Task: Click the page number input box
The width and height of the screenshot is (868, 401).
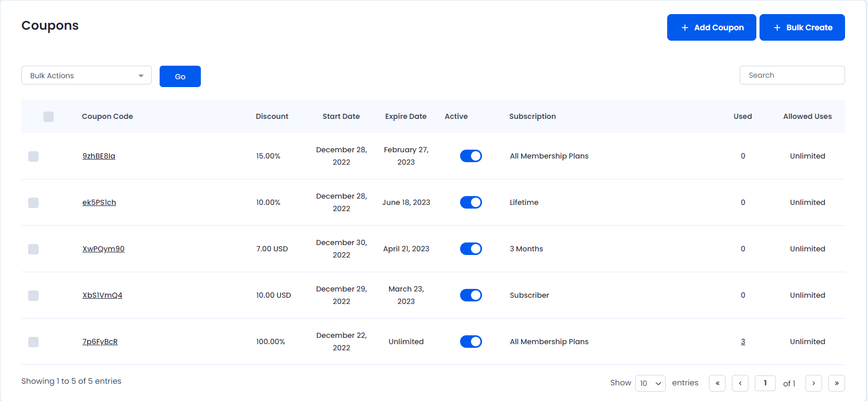Action: click(765, 383)
